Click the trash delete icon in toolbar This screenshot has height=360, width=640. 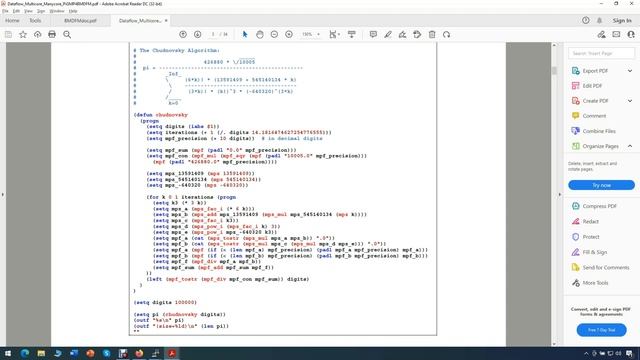[x=432, y=35]
